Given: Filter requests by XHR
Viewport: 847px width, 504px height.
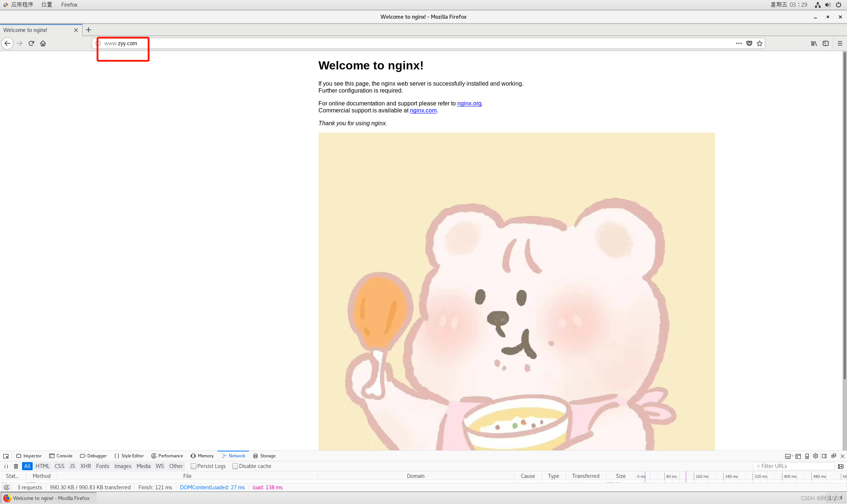Looking at the screenshot, I should tap(86, 466).
